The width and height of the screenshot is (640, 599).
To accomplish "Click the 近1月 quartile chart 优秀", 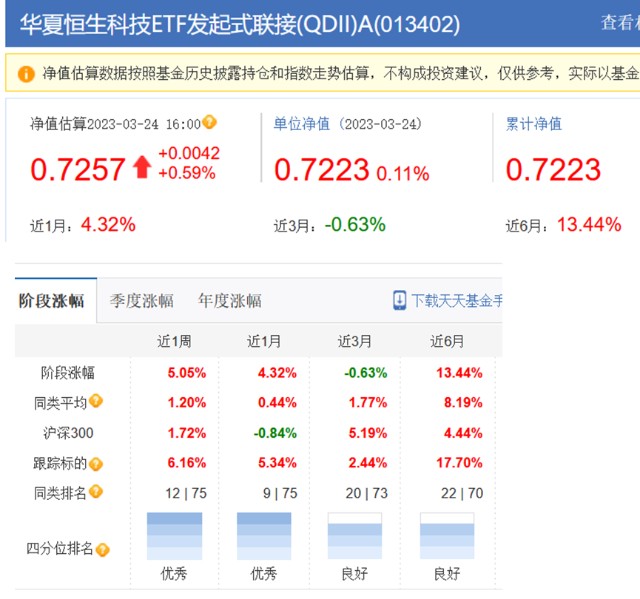I will [264, 536].
